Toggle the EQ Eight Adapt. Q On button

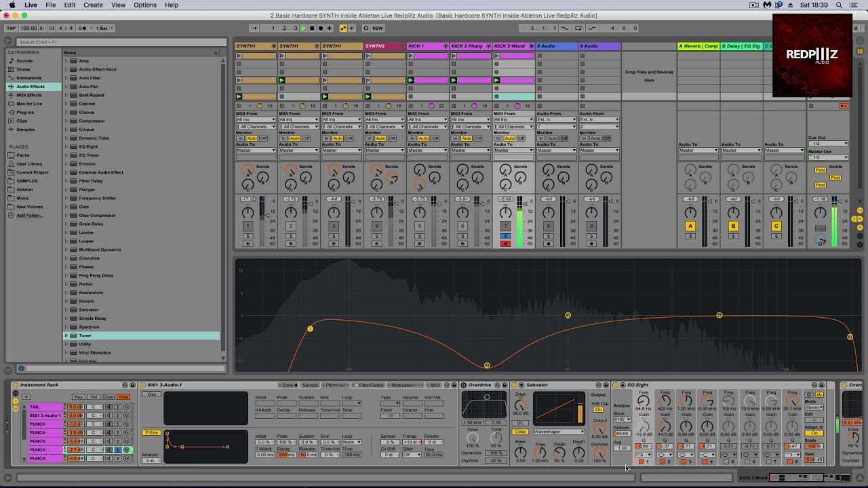tap(814, 433)
